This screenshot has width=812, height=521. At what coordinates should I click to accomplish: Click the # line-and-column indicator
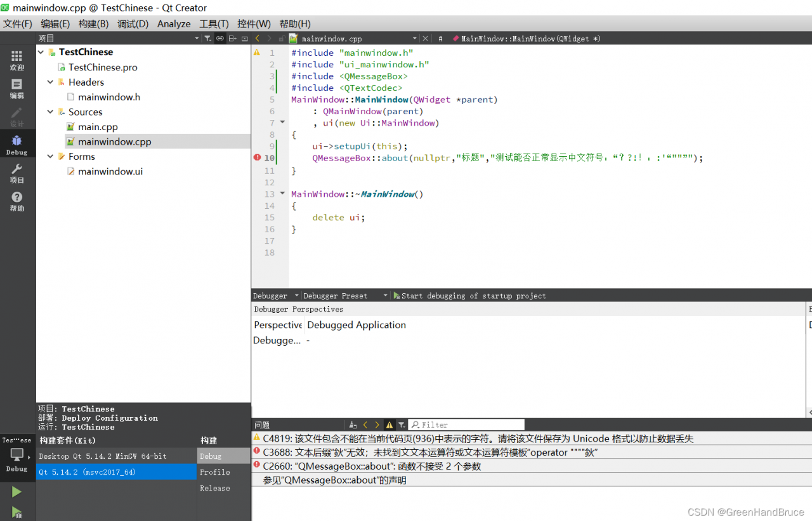tap(440, 39)
